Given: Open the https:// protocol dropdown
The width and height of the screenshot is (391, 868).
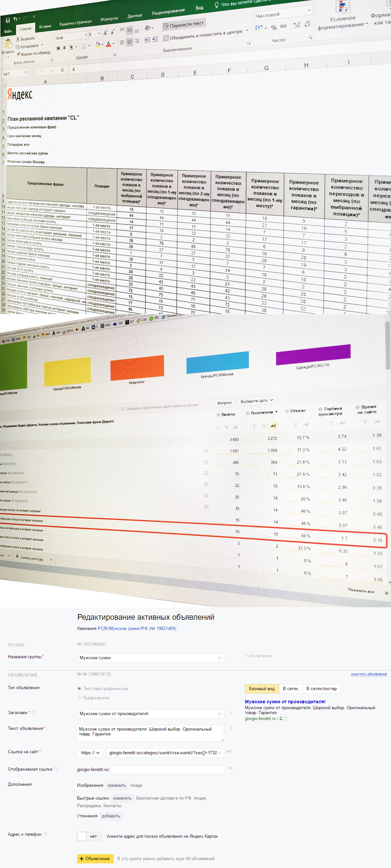Looking at the screenshot, I should click(x=90, y=753).
